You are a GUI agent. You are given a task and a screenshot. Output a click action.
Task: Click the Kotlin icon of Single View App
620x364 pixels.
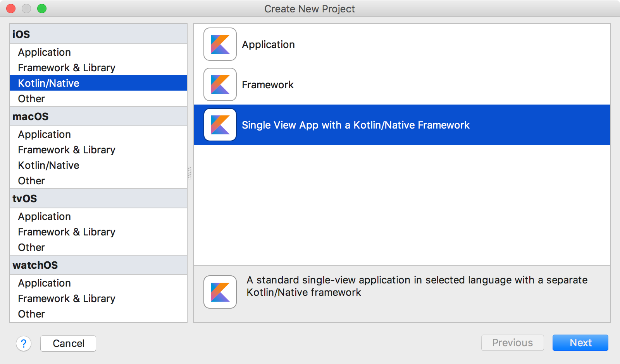coord(220,125)
